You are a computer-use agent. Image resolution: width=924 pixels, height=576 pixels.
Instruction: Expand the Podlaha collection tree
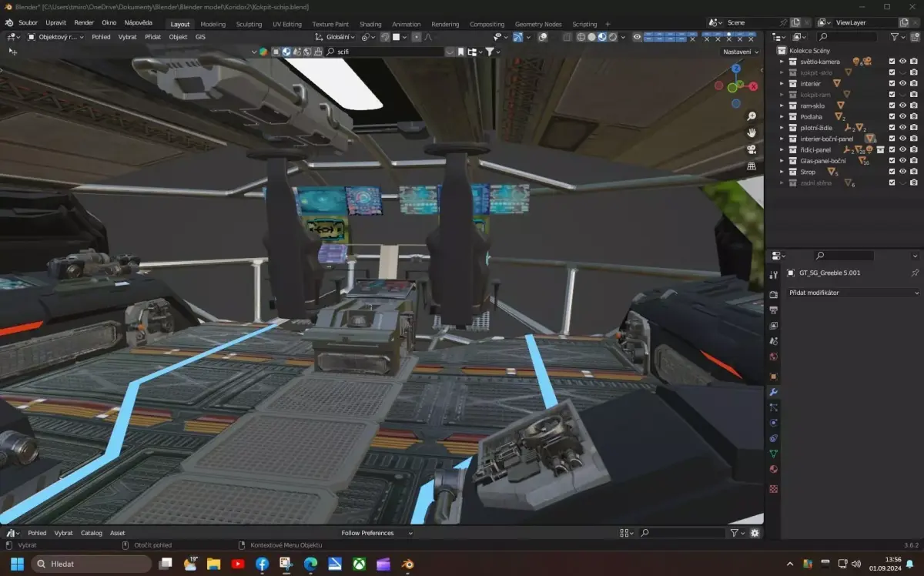[782, 116]
